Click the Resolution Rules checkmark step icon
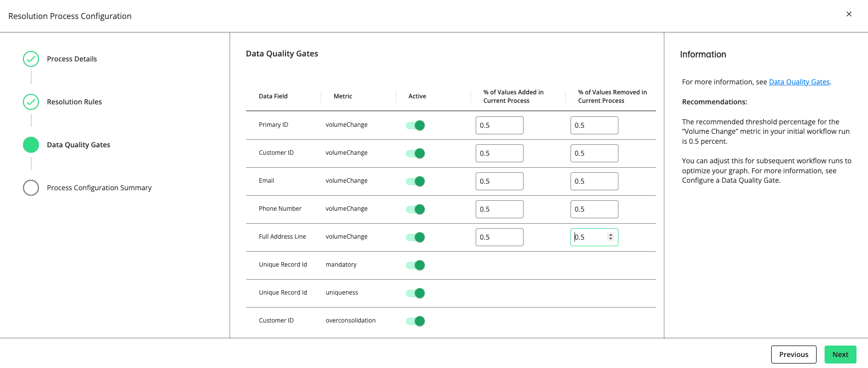 tap(31, 102)
